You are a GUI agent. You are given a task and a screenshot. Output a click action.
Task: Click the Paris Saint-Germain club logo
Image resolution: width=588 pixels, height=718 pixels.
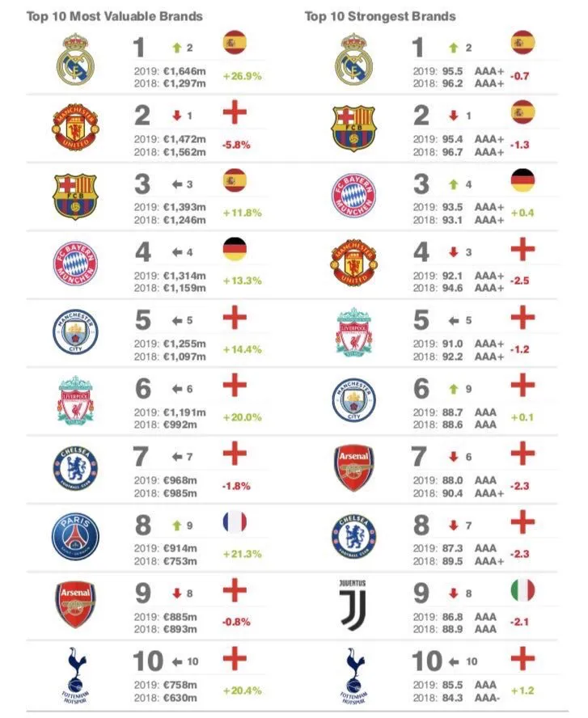(x=75, y=536)
